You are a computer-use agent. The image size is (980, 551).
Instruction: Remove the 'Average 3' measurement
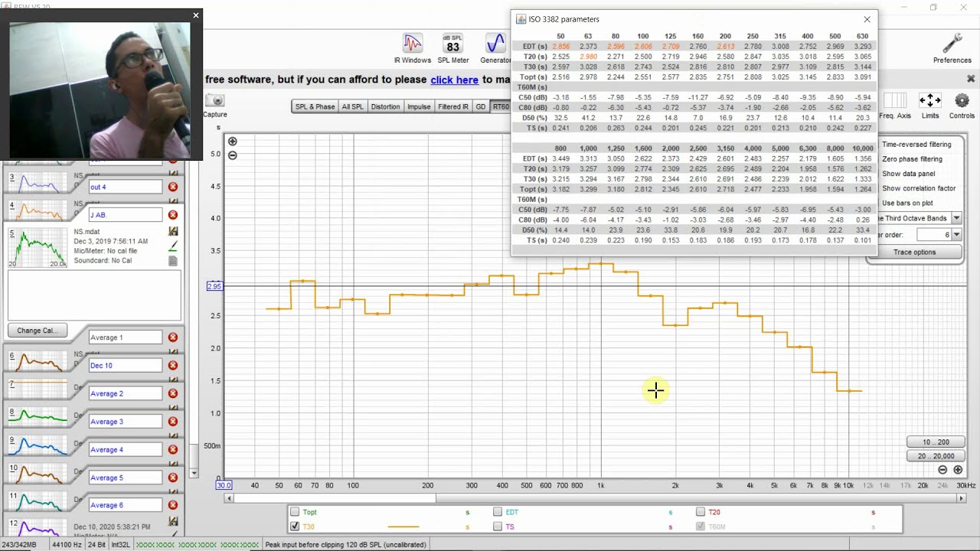[173, 422]
